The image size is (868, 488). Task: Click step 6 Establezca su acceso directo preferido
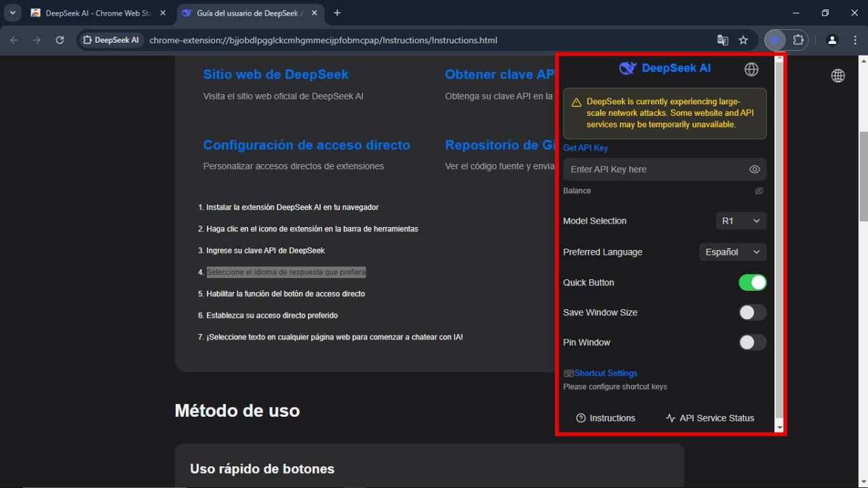pyautogui.click(x=271, y=316)
